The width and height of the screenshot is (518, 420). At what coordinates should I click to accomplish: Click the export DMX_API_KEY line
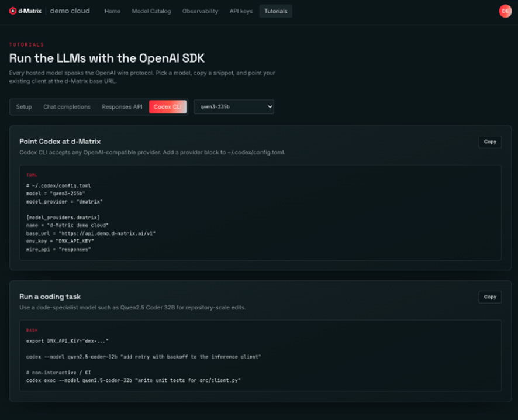[x=67, y=341]
